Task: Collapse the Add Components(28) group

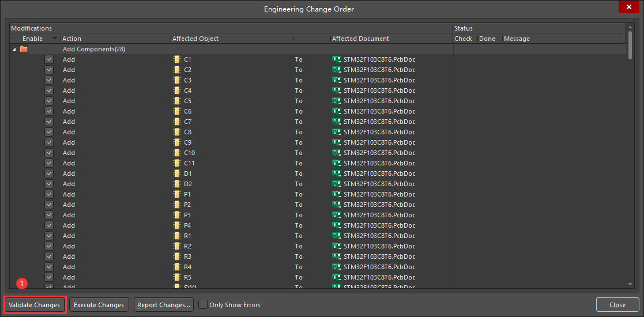Action: coord(14,49)
